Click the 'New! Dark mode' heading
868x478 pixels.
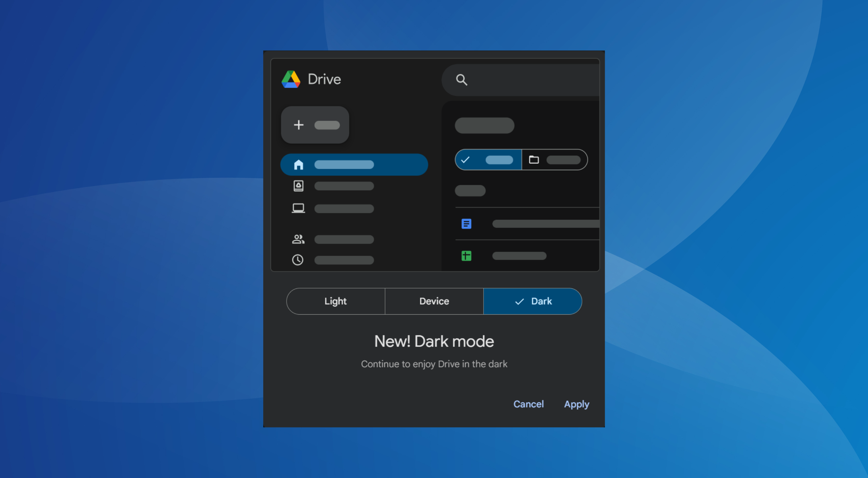(434, 341)
